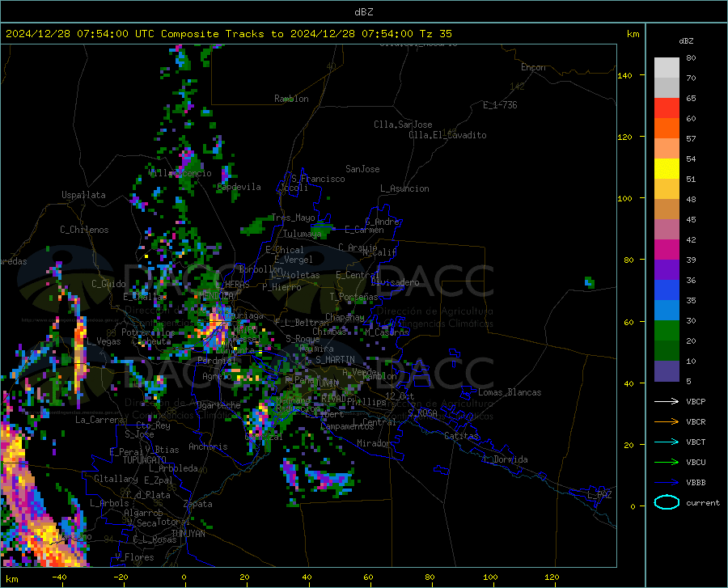Click the S_MARTIN place label
Screen dimensions: 728x588
pos(335,360)
